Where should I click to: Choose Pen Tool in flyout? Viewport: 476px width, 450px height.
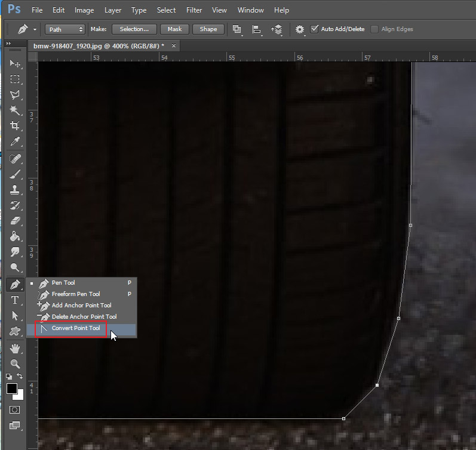coord(82,282)
